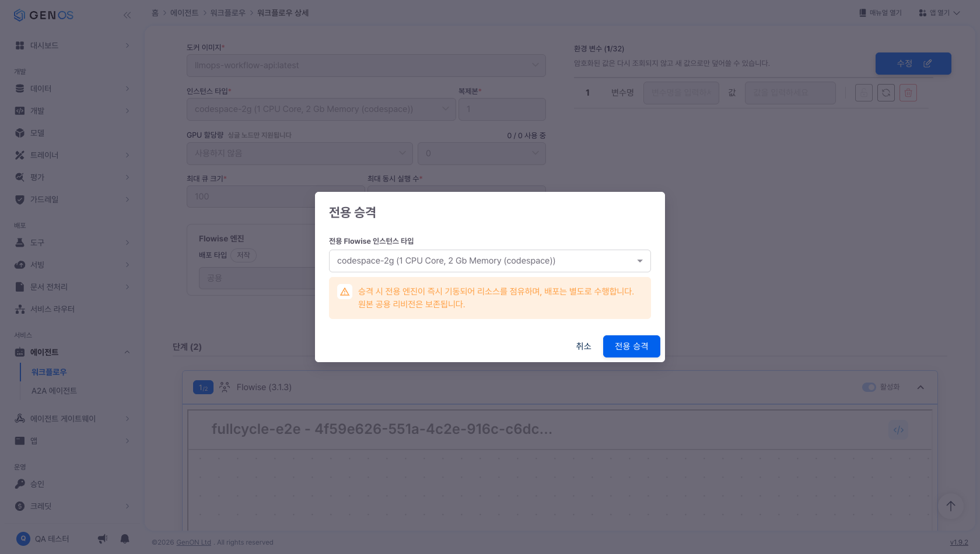
Task: Expand the 앱 열기 dropdown
Action: tap(939, 13)
